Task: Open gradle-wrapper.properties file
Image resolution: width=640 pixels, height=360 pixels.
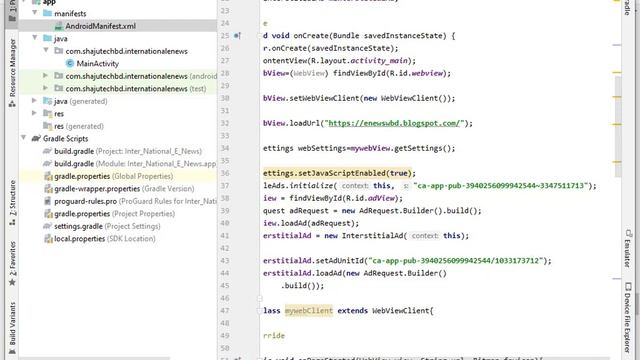Action: [124, 189]
